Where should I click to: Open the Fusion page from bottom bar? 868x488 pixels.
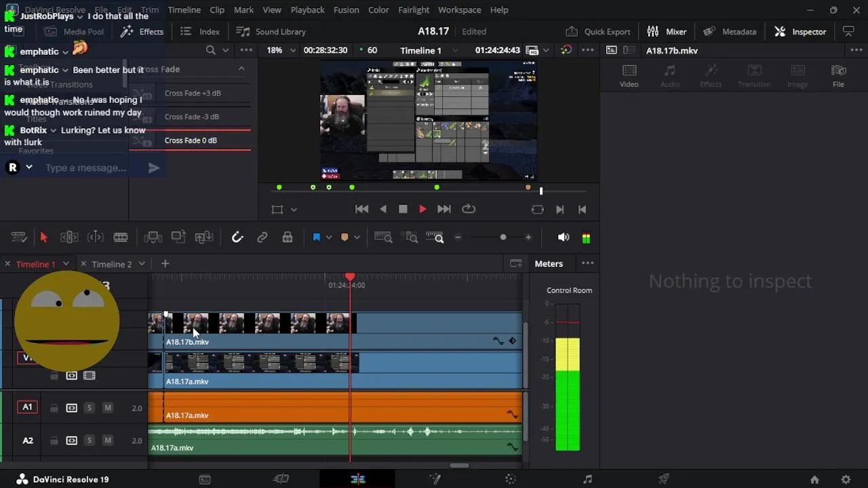tap(435, 479)
